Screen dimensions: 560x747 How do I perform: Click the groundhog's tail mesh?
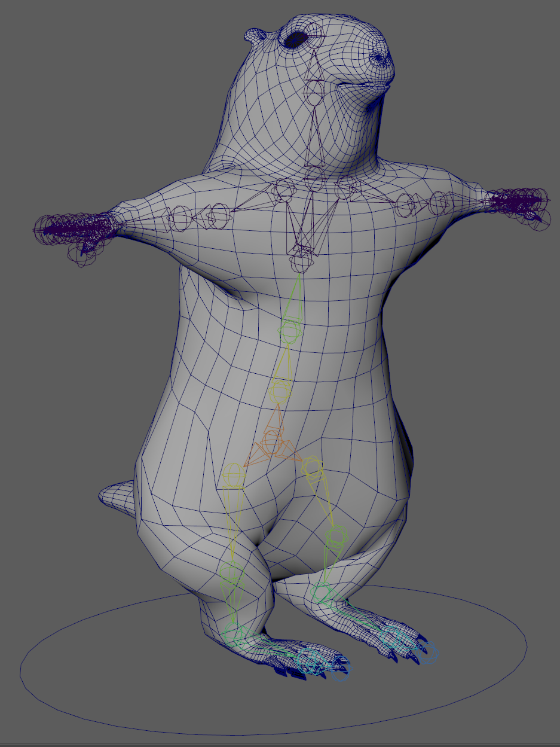(x=117, y=498)
